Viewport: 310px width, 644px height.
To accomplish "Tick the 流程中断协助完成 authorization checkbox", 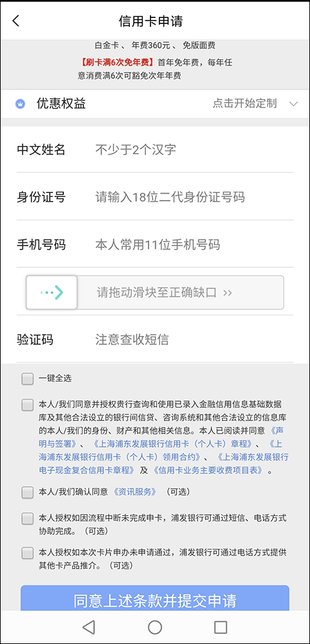I will point(28,518).
